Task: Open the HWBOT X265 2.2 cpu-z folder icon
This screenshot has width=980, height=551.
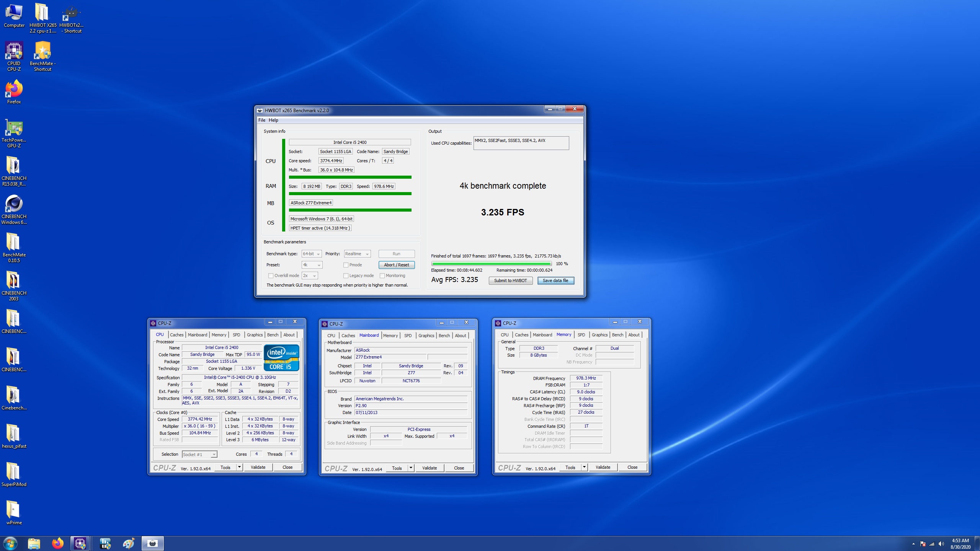Action: point(42,18)
